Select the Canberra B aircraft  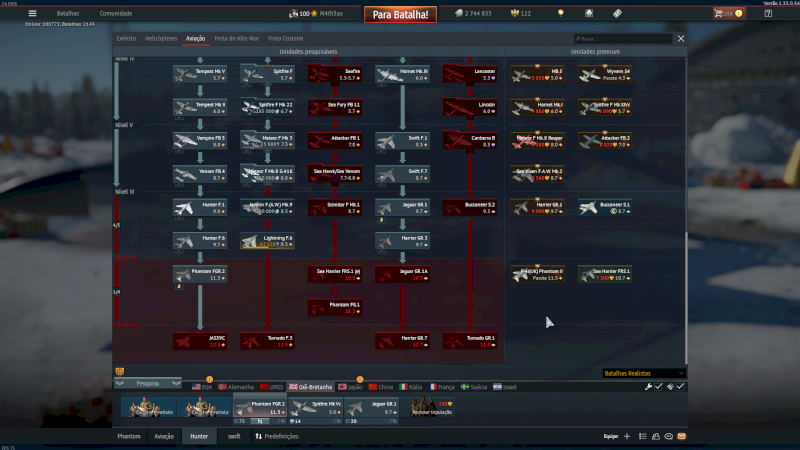click(x=470, y=140)
